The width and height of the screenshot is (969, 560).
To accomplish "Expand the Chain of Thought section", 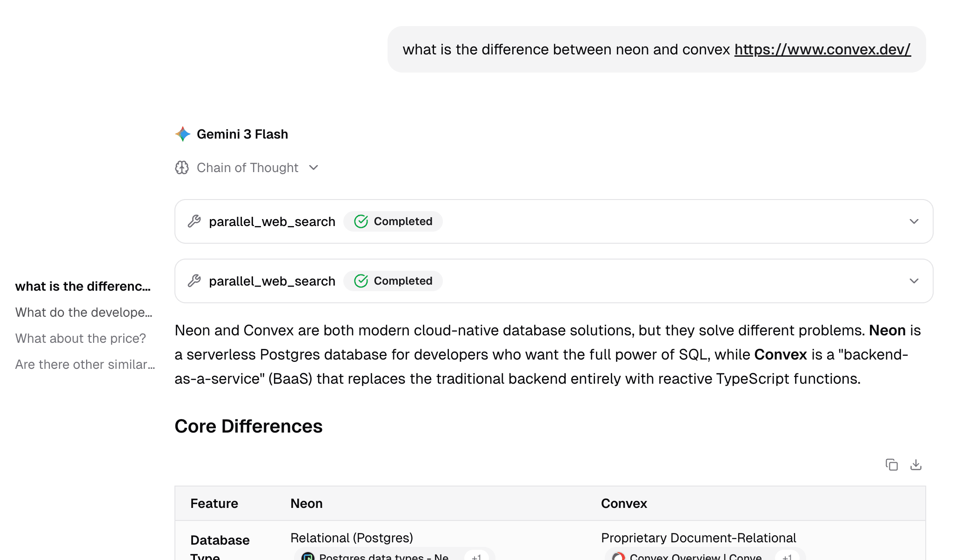I will (x=314, y=167).
